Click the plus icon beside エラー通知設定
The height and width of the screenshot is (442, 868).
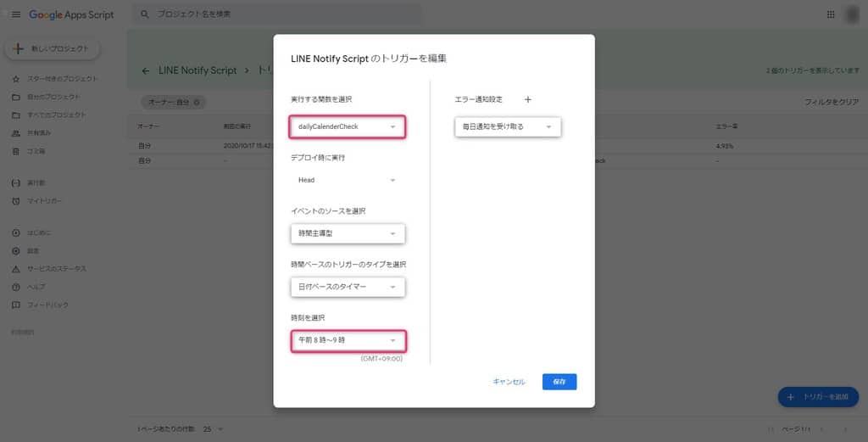pyautogui.click(x=527, y=99)
